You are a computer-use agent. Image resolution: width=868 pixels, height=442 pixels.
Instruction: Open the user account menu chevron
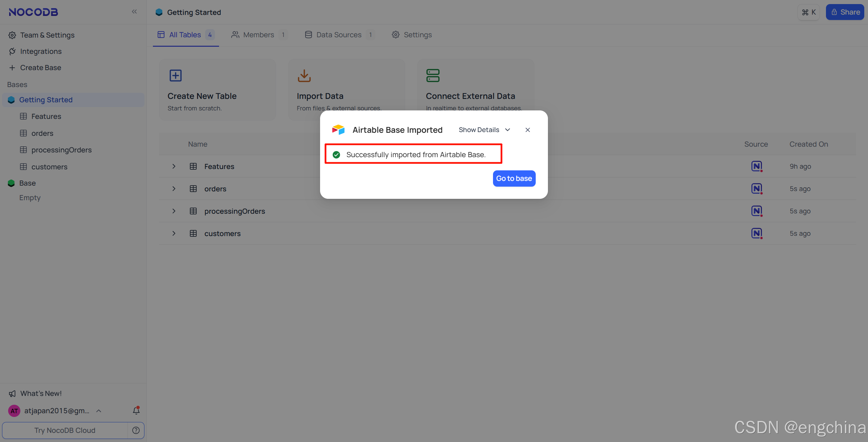coord(99,411)
